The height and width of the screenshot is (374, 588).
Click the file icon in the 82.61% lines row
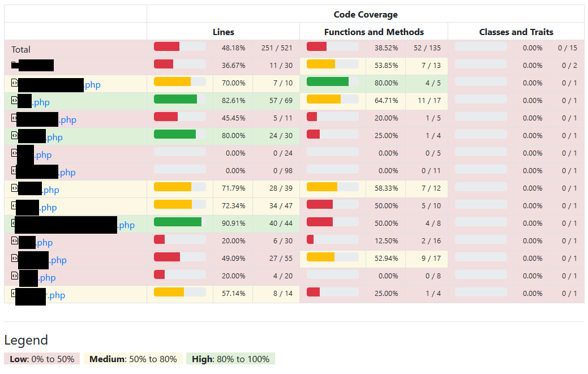coord(15,100)
